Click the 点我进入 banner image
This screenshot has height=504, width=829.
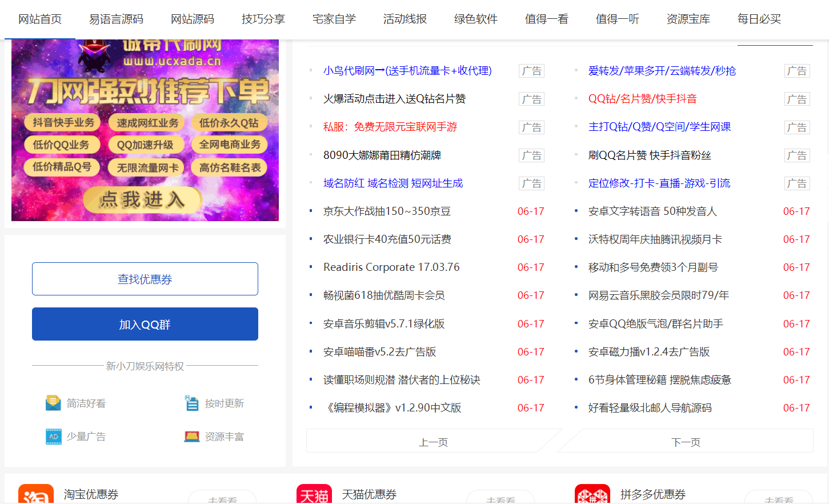[143, 200]
